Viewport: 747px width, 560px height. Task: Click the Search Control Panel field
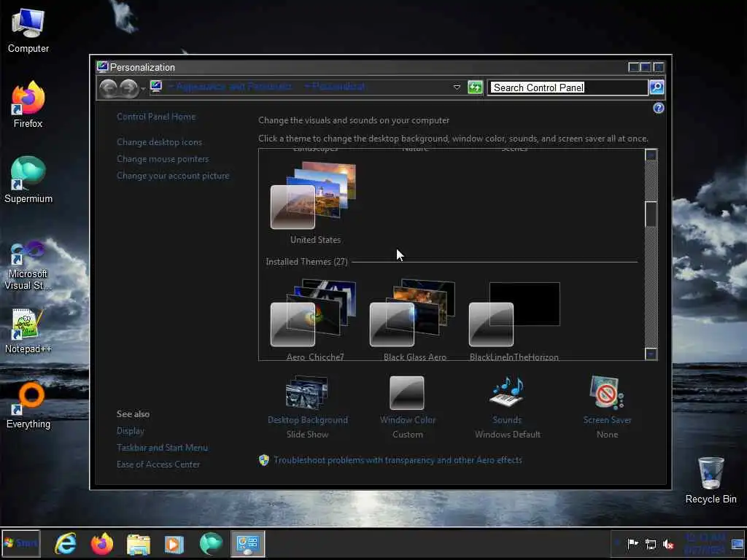(568, 87)
